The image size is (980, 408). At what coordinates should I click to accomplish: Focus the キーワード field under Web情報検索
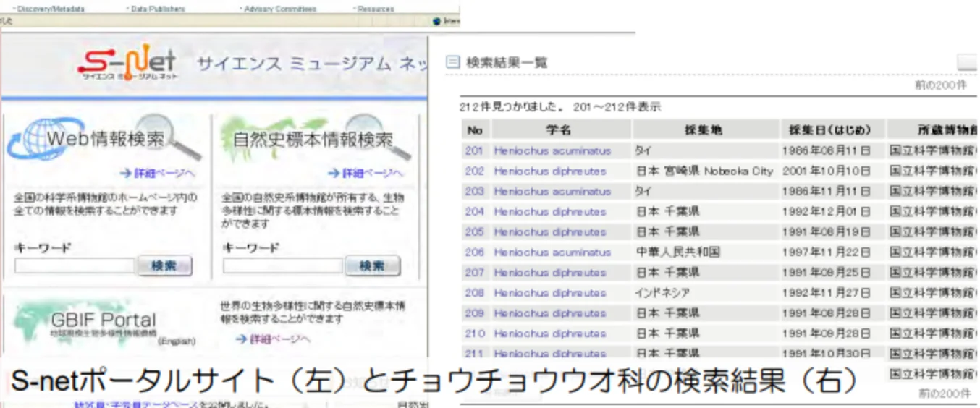tap(75, 265)
